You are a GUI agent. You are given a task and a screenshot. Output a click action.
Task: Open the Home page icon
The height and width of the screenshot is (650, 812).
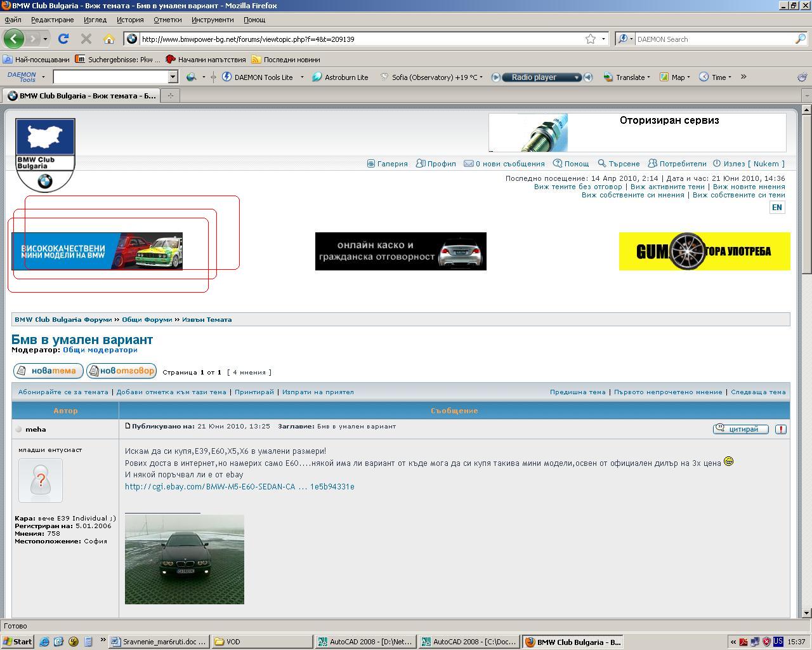[109, 39]
